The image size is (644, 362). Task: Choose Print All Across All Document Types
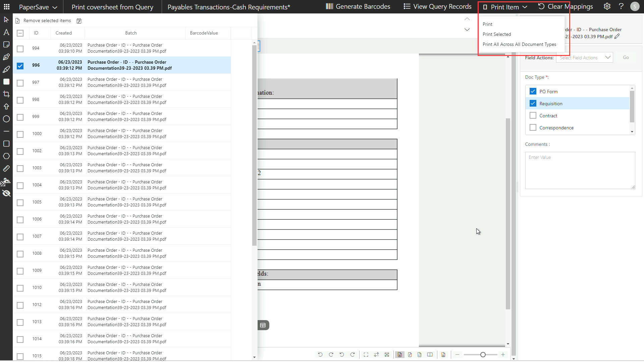point(519,44)
